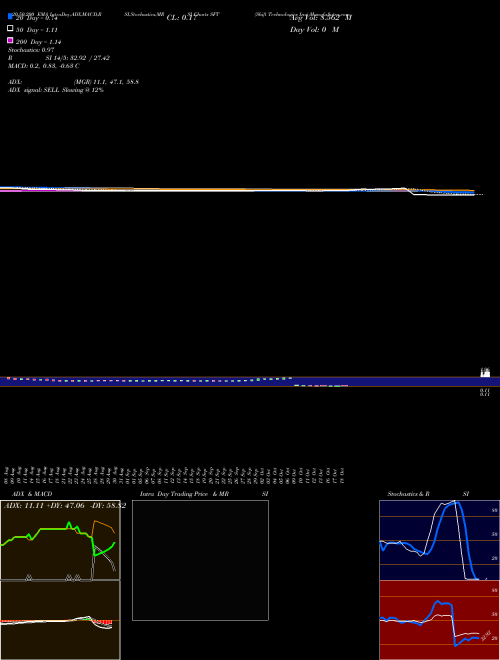The width and height of the screenshot is (500, 660).
Task: Click the 'ADX signal: SELL Slowing @ 12%' text
Action: (x=56, y=90)
